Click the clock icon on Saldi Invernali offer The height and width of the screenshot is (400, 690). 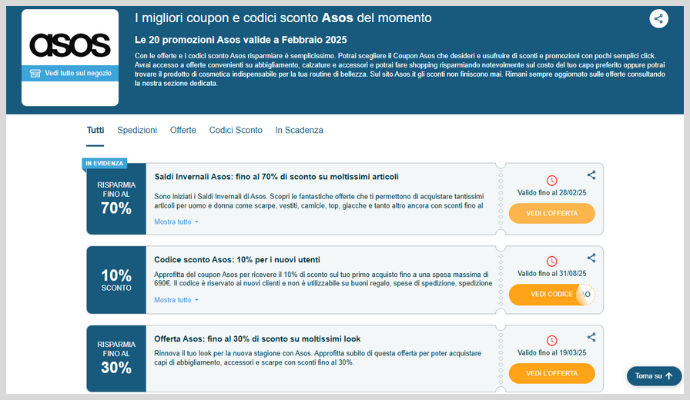coord(551,180)
